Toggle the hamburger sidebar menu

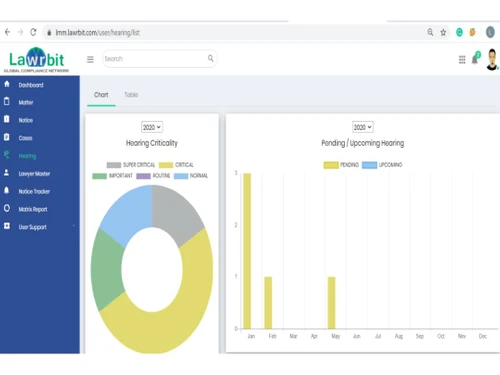90,59
